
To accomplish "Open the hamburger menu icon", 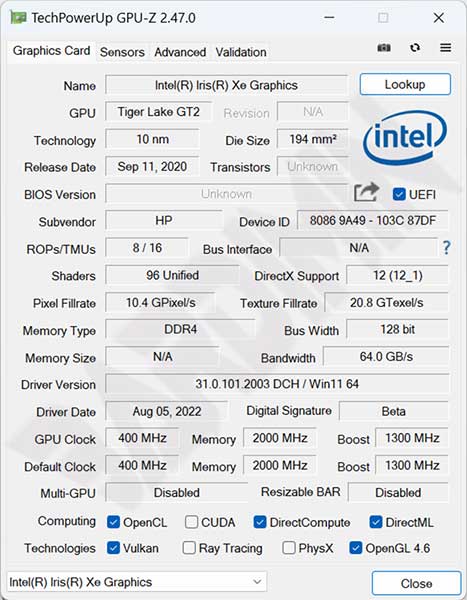I will pyautogui.click(x=445, y=48).
